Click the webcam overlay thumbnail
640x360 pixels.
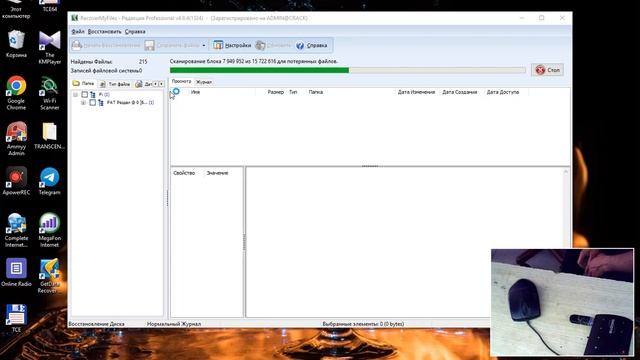coord(562,302)
